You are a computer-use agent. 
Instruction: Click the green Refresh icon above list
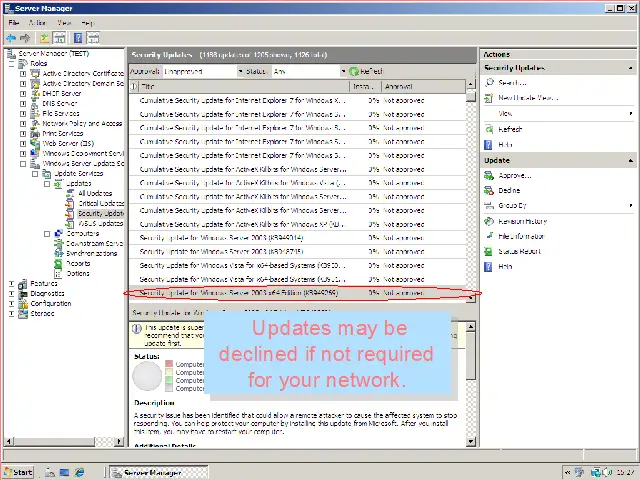pyautogui.click(x=353, y=71)
